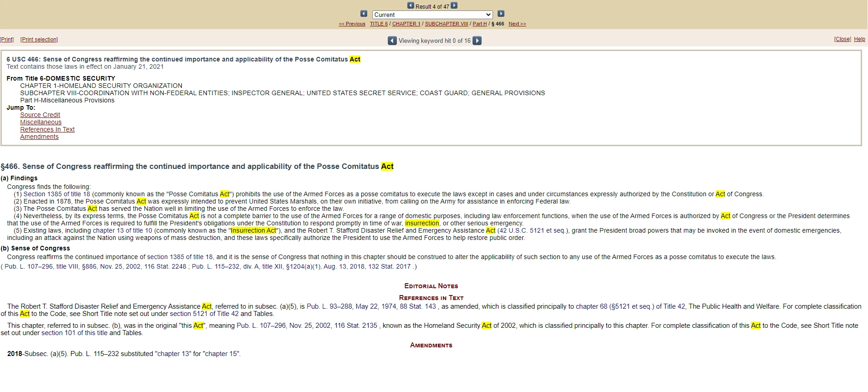This screenshot has height=392, width=868.
Task: Click right arrow beside the Current dropdown
Action: pos(501,14)
